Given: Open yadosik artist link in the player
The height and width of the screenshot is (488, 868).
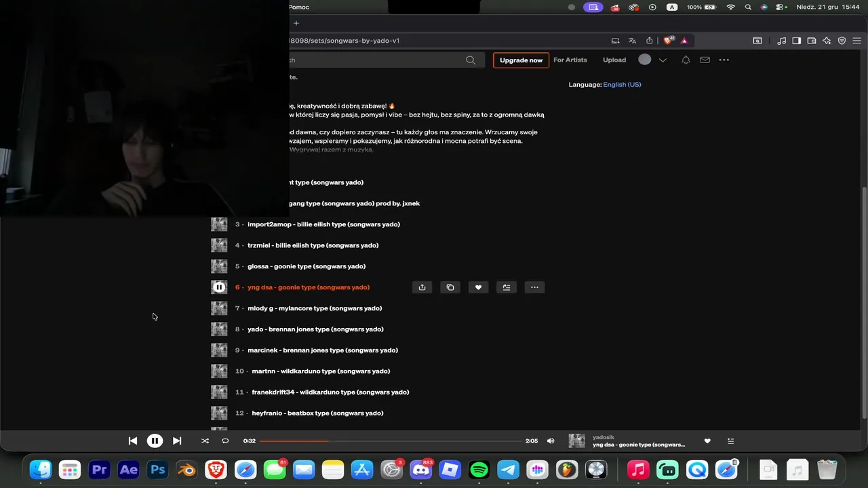Looking at the screenshot, I should 604,437.
